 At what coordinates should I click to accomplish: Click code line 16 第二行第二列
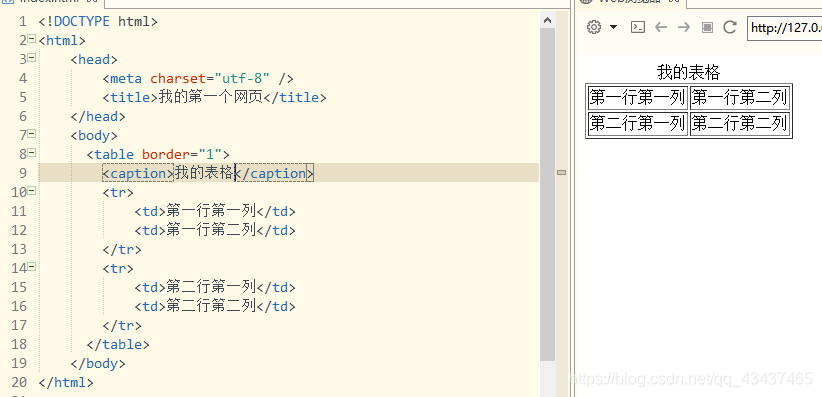coord(215,306)
